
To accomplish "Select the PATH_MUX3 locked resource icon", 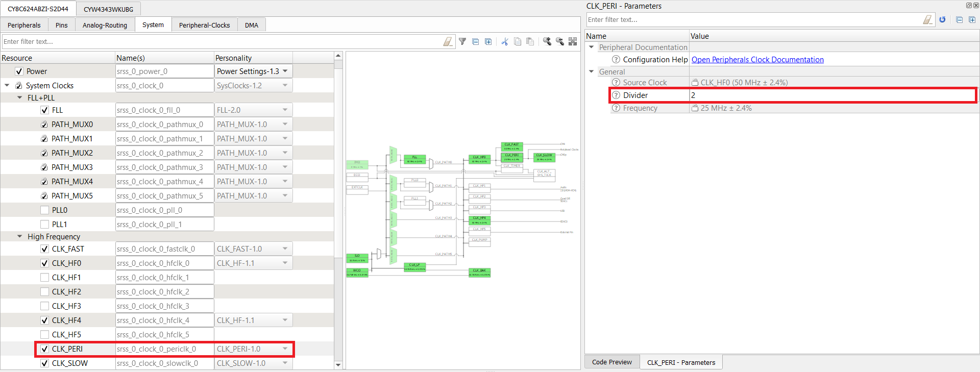I will tap(44, 167).
